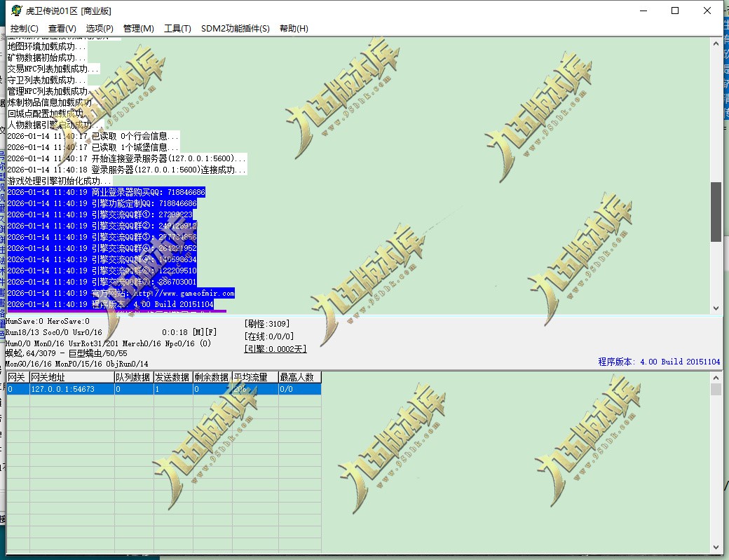
Task: Click the blue 程序版本: 4.00 Build 20151104 label
Action: [x=659, y=362]
